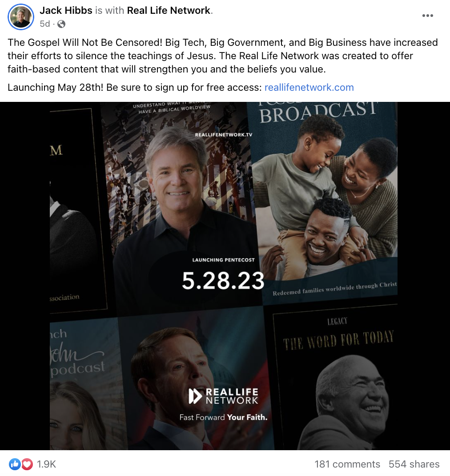Image resolution: width=450 pixels, height=476 pixels.
Task: Click the globe public audience icon
Action: pos(61,24)
